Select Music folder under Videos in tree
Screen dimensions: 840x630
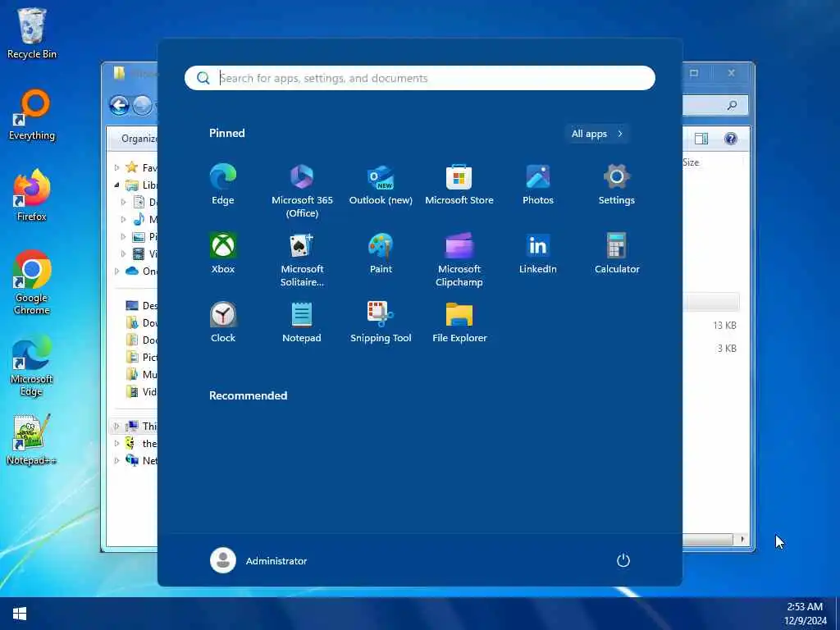141,374
